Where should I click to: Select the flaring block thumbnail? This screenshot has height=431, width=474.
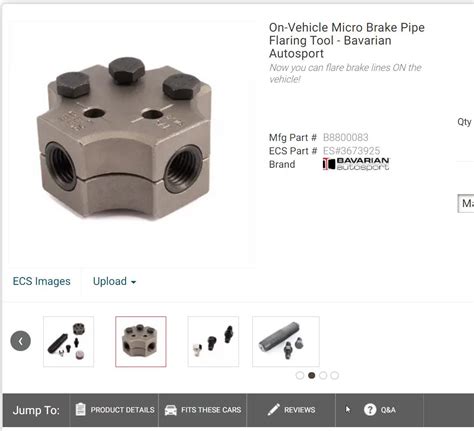[141, 342]
